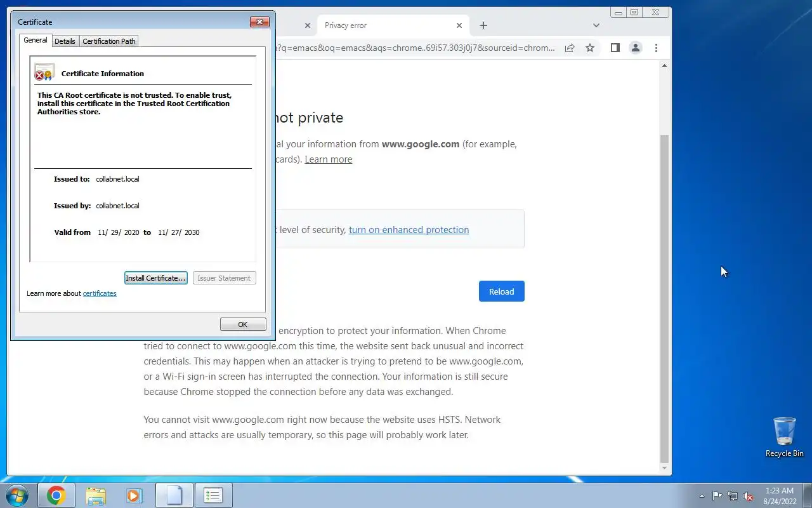Select the Privacy error browser tab
The image size is (812, 508).
point(393,25)
